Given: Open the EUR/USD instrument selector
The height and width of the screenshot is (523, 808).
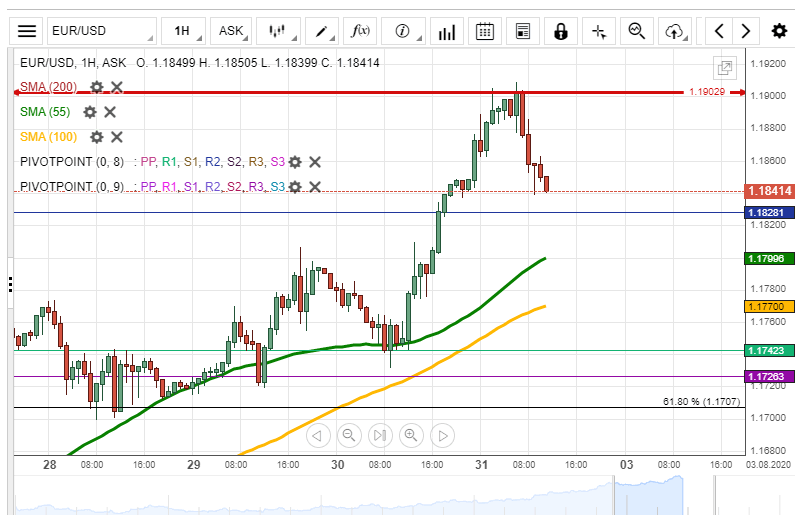Looking at the screenshot, I should point(101,31).
